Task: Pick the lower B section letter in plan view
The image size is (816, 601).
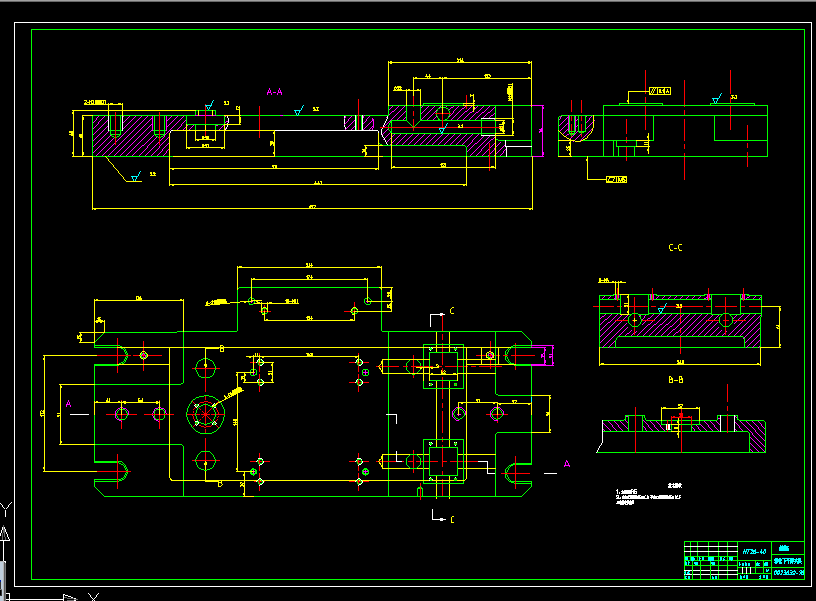Action: pyautogui.click(x=220, y=484)
